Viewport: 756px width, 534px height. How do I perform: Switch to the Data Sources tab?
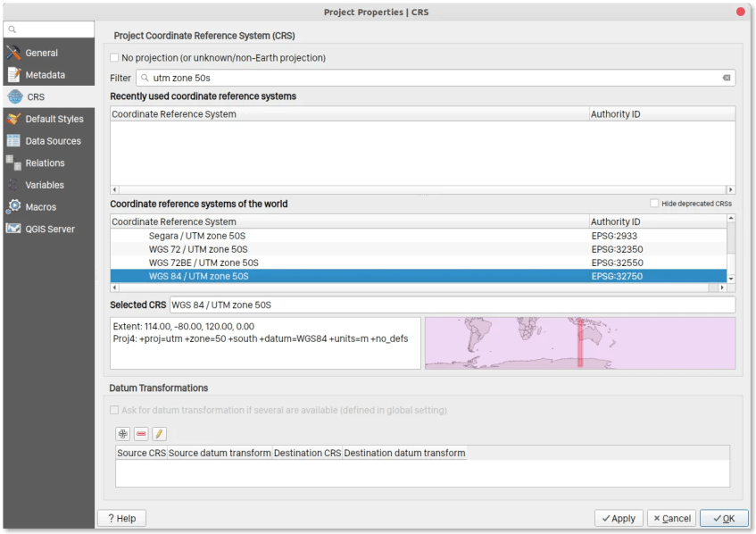pos(49,141)
